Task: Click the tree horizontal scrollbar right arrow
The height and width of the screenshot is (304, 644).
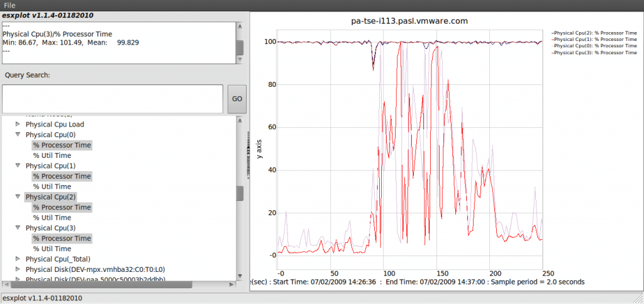Action: tap(231, 284)
